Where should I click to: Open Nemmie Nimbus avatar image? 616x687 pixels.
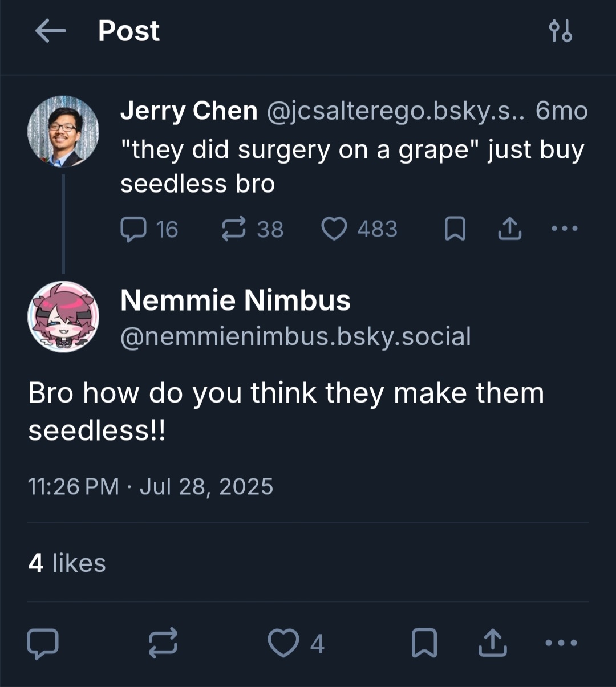pos(63,316)
